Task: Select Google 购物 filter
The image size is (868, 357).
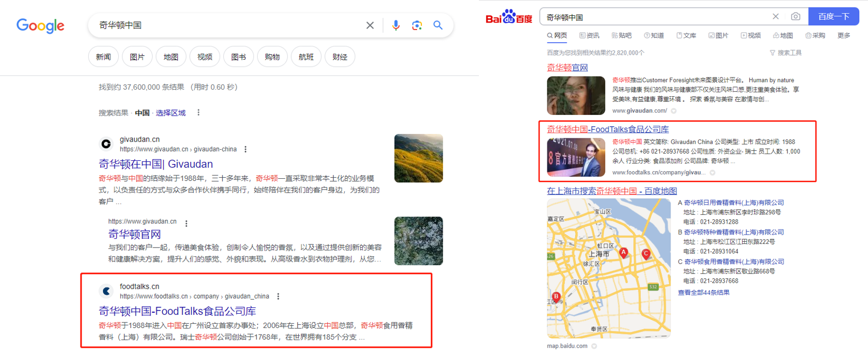Action: click(x=272, y=57)
